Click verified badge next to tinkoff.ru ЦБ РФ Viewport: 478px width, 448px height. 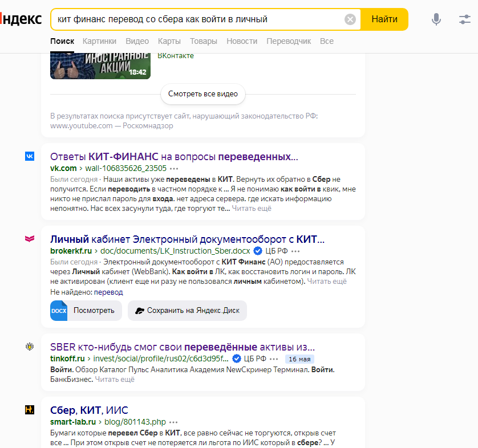(x=237, y=359)
